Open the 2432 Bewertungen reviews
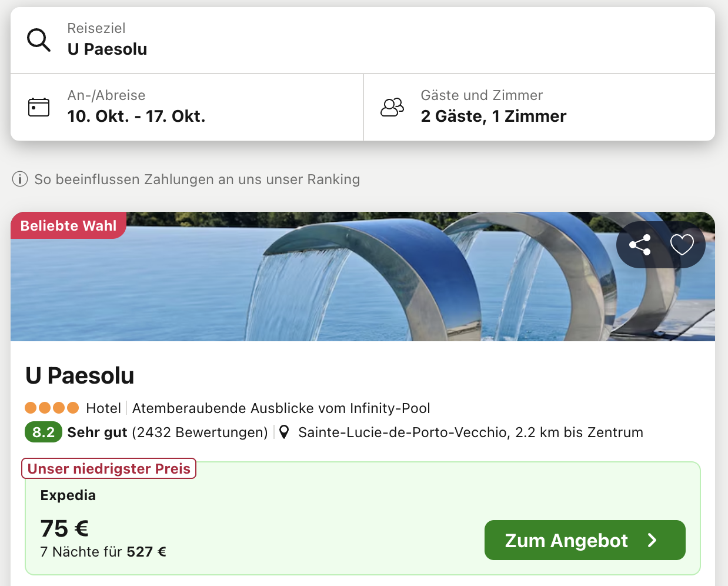 coord(200,432)
